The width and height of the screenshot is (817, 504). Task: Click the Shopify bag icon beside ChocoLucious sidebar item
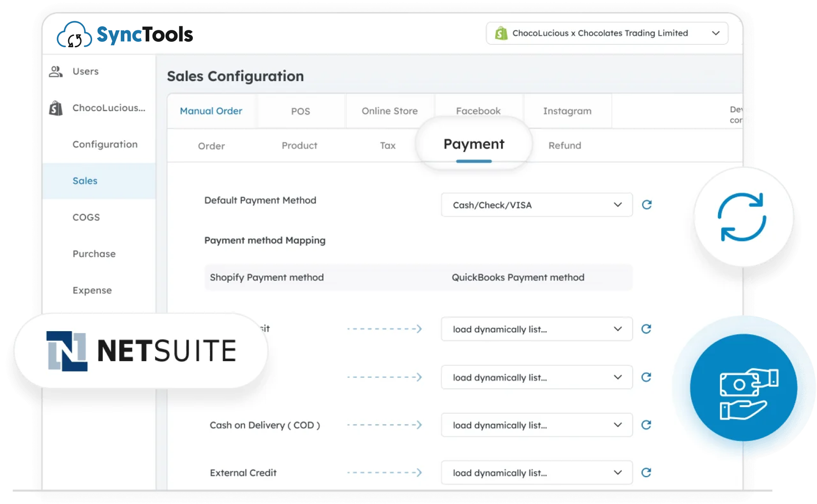point(56,108)
